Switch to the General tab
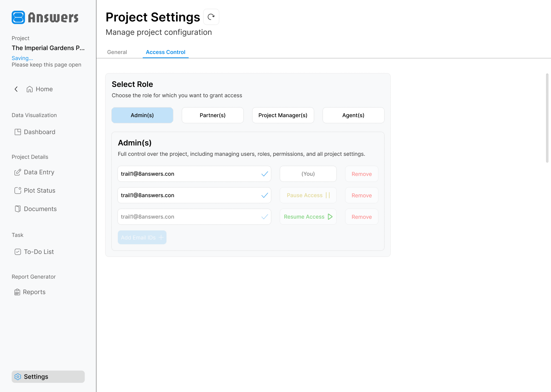Screen dimensions: 551x392 (117, 52)
